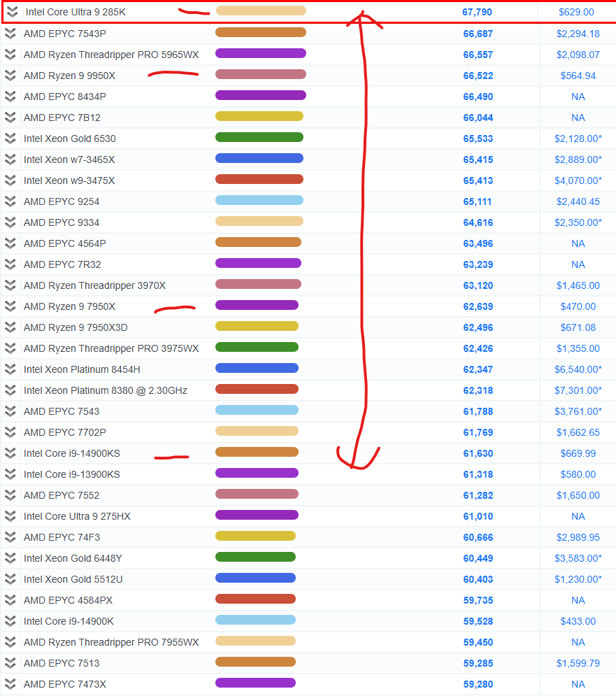The height and width of the screenshot is (696, 616).
Task: Expand details for AMD EPYC 7543P
Action: click(10, 34)
